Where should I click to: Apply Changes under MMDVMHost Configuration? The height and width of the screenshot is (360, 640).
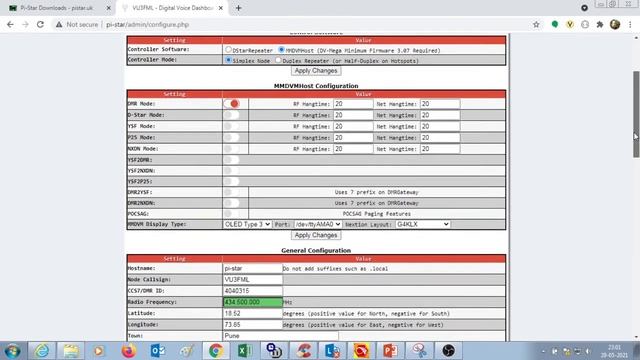pos(316,235)
